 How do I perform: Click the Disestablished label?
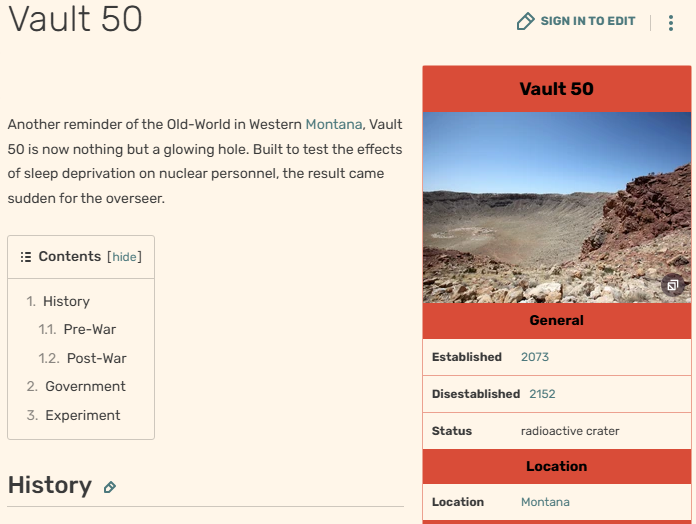point(476,394)
